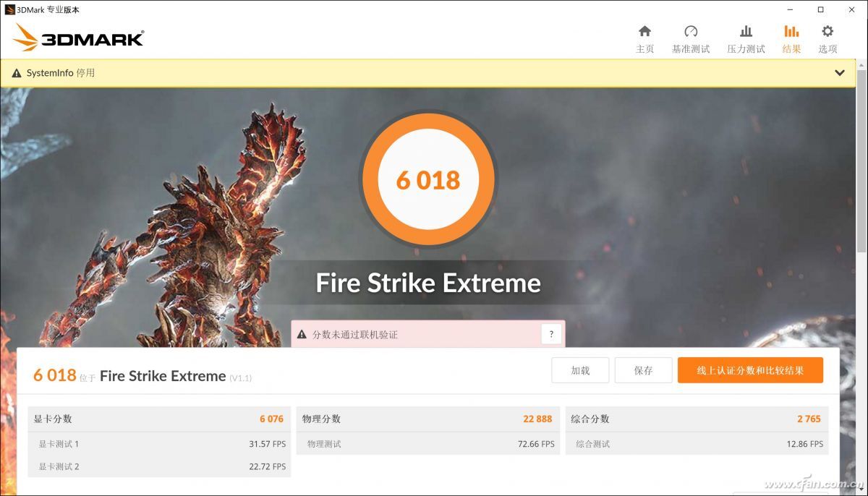Select the 结果 tab label in the navigation
The image size is (868, 496).
[x=791, y=48]
